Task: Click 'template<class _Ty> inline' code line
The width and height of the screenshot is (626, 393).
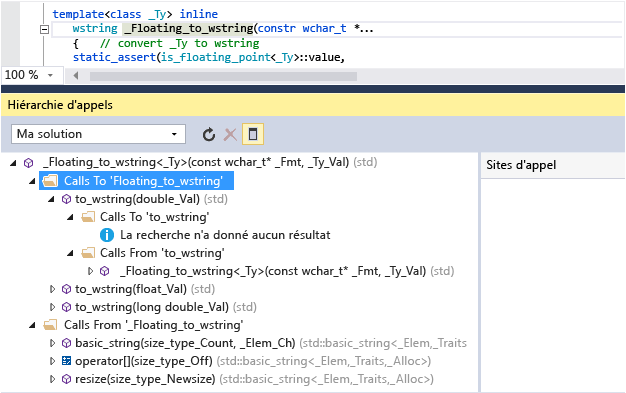Action: click(135, 14)
